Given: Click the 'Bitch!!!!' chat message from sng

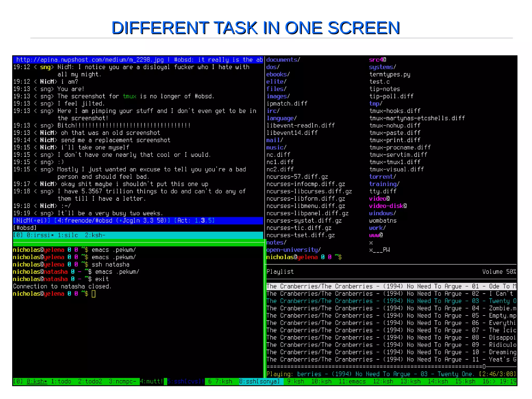Looking at the screenshot, I should click(124, 126).
